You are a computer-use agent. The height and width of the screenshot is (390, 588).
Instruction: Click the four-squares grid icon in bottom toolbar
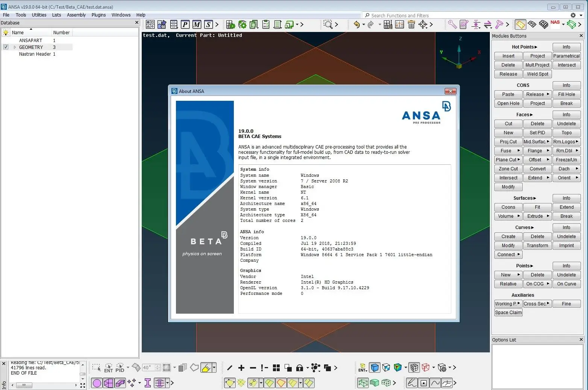point(276,368)
